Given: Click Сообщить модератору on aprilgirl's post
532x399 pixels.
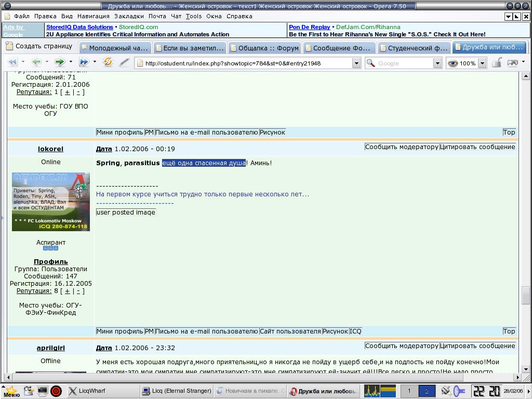Looking at the screenshot, I should (402, 345).
